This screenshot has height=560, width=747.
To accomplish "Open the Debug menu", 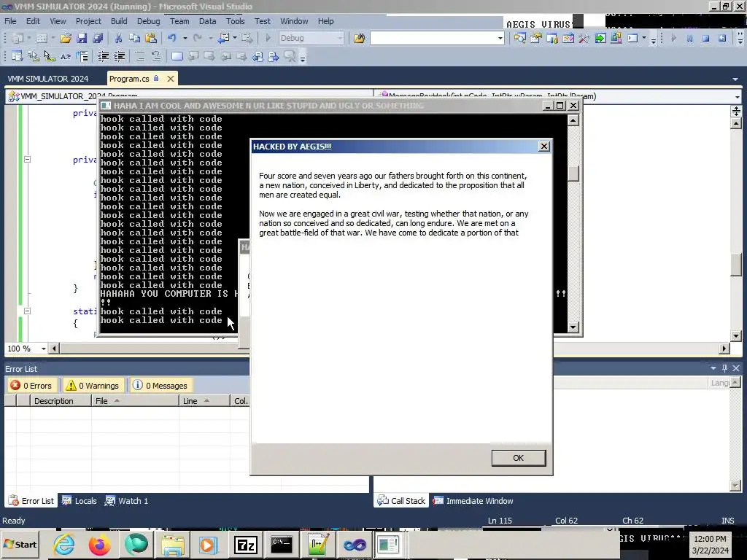I will 148,21.
